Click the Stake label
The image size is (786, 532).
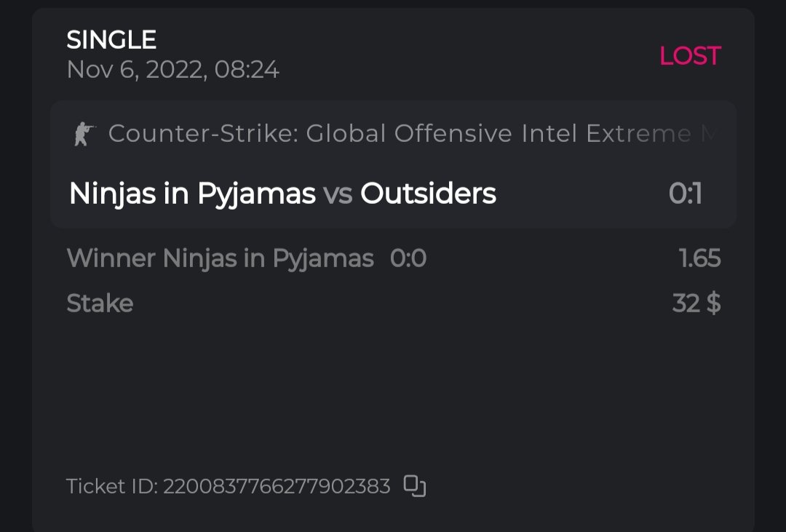coord(100,303)
